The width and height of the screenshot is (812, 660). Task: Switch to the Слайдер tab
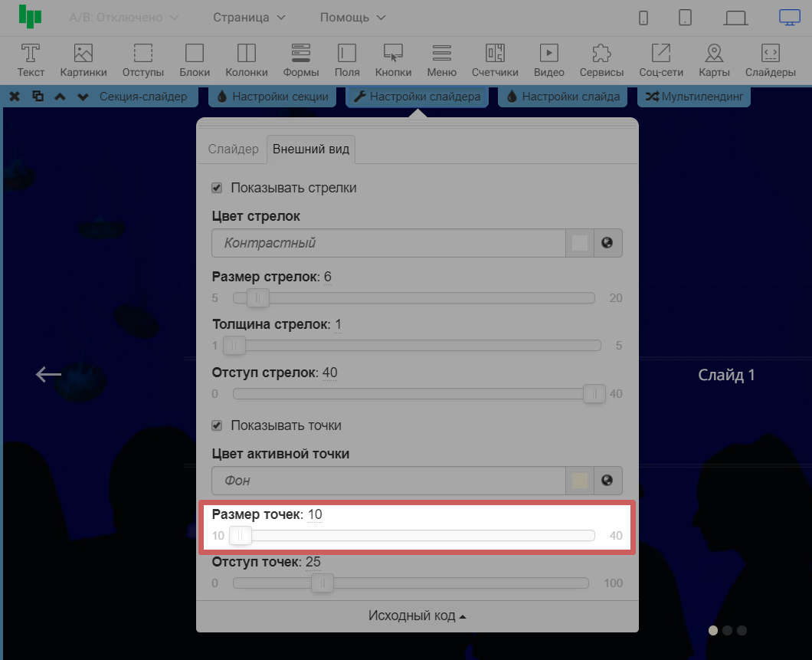point(234,149)
